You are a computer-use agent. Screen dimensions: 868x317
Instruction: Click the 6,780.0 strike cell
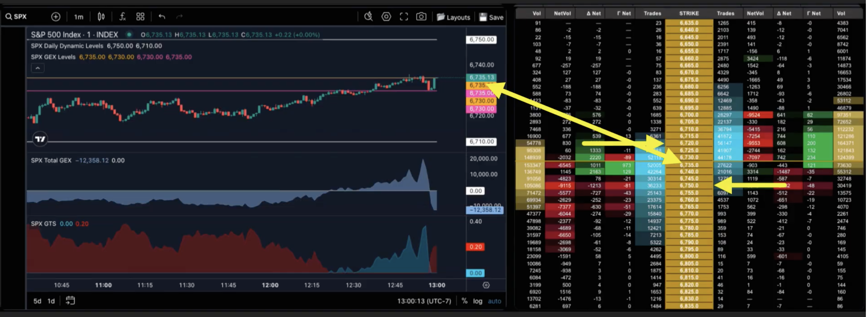pyautogui.click(x=689, y=228)
